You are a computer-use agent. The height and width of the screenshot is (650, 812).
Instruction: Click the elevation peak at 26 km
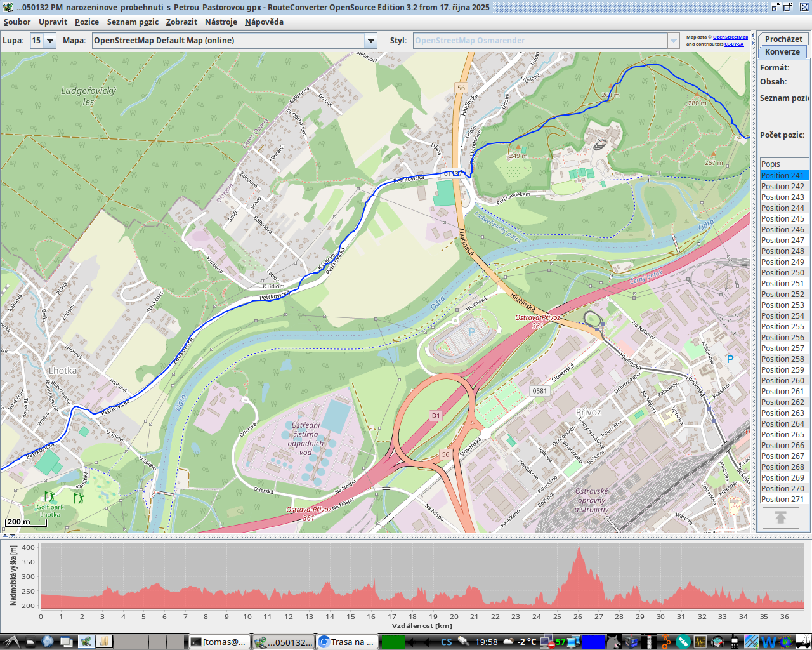pos(578,550)
